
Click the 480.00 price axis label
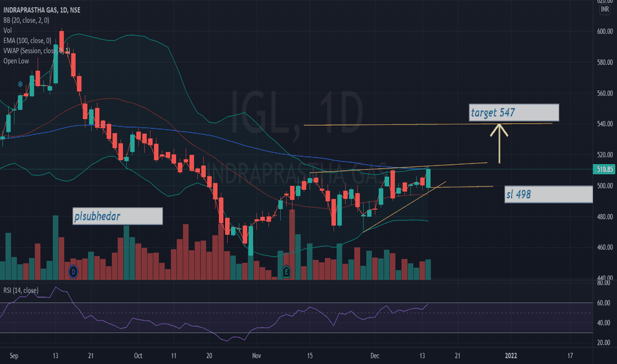click(x=605, y=217)
